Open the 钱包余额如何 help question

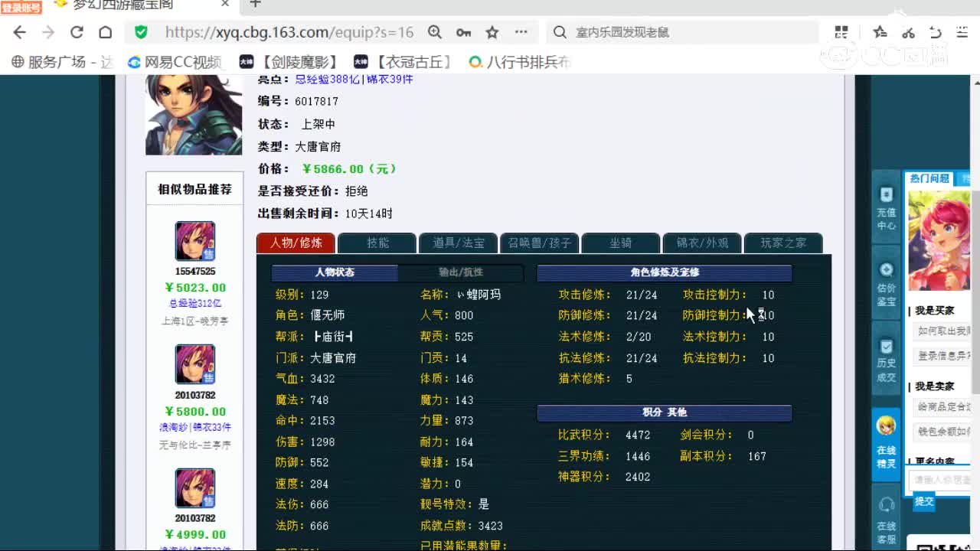tap(943, 432)
